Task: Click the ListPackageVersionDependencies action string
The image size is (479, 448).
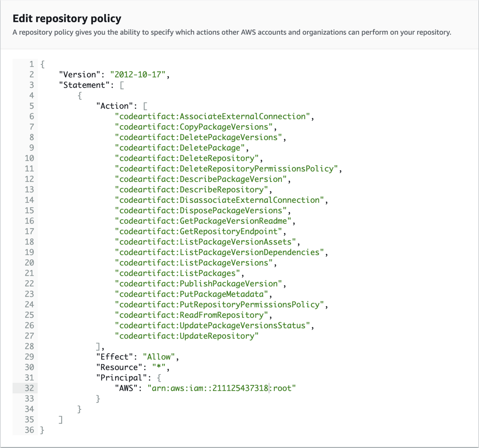Action: pyautogui.click(x=219, y=253)
